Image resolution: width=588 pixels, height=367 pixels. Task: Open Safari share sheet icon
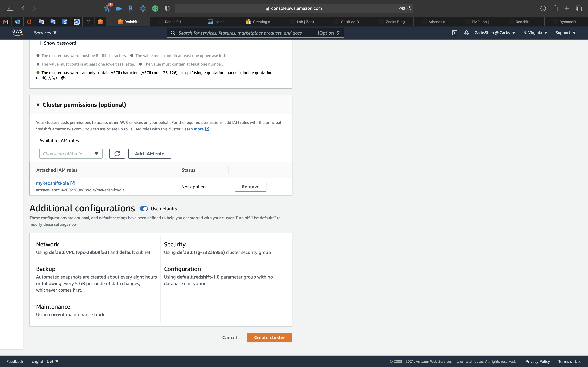(555, 8)
